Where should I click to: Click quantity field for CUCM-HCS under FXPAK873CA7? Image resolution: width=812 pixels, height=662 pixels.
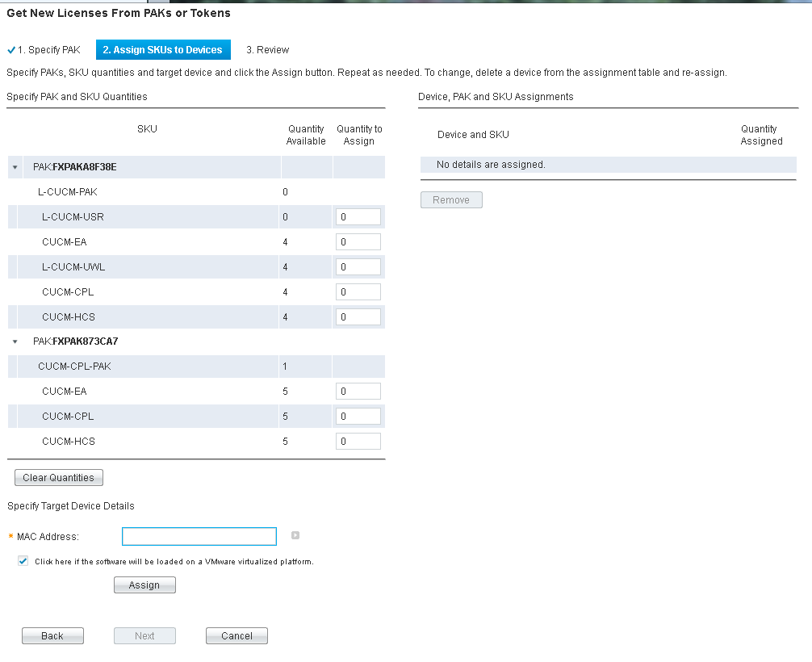(358, 441)
